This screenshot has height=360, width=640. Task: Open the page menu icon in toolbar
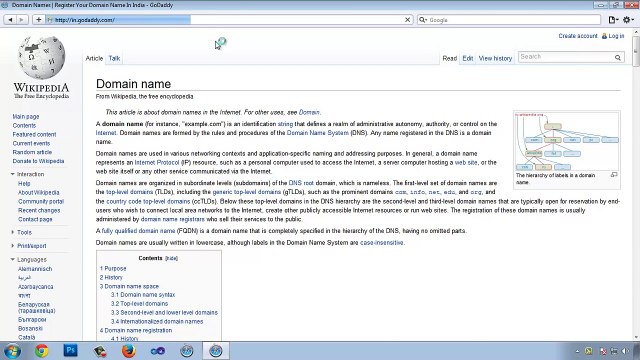pyautogui.click(x=613, y=20)
